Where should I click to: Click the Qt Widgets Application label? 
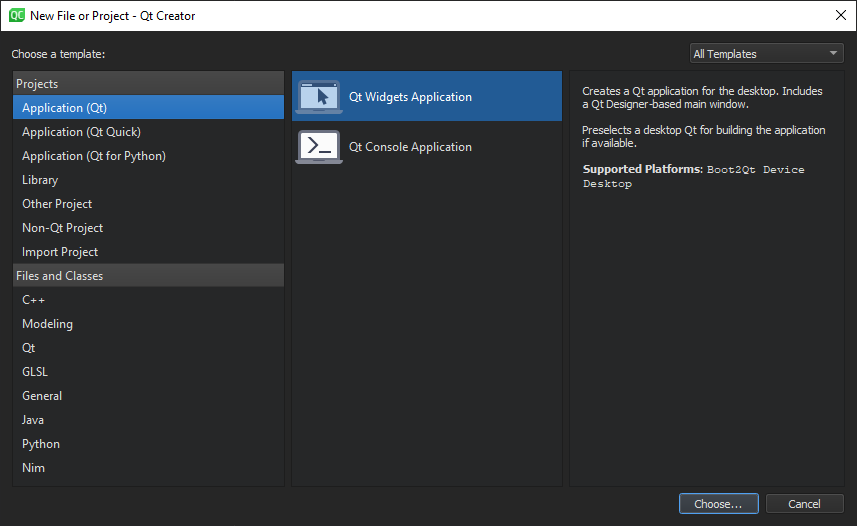tap(410, 97)
